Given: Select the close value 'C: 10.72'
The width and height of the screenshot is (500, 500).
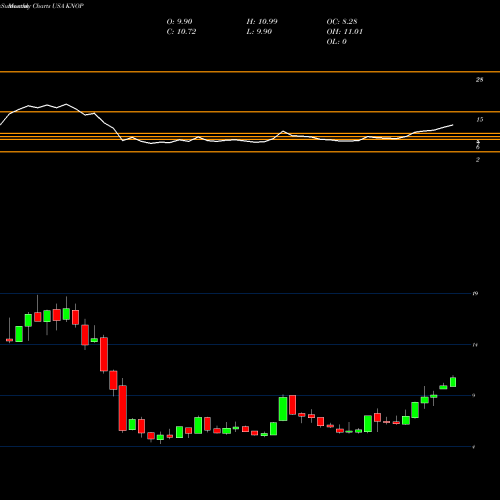Looking at the screenshot, I should click(181, 31).
